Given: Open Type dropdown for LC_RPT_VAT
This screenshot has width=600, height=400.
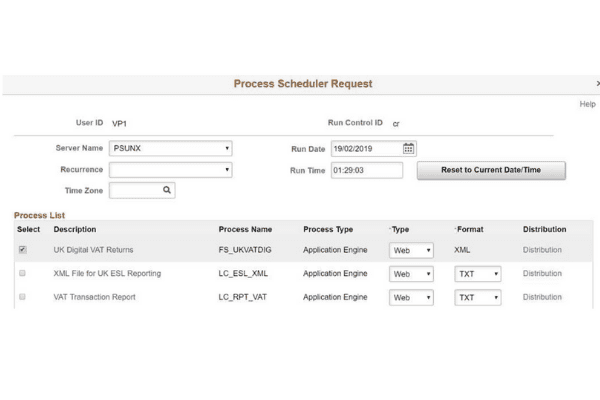Looking at the screenshot, I should [x=411, y=297].
